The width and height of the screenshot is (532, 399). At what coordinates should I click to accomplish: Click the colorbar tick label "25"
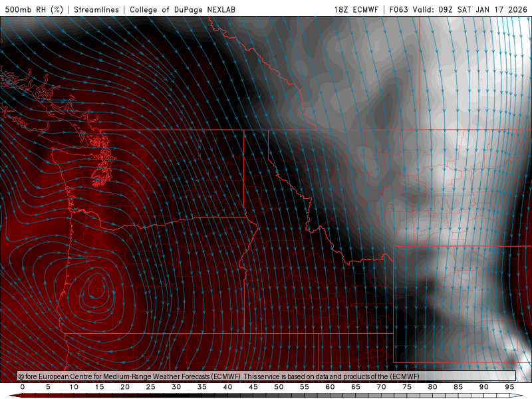150,387
